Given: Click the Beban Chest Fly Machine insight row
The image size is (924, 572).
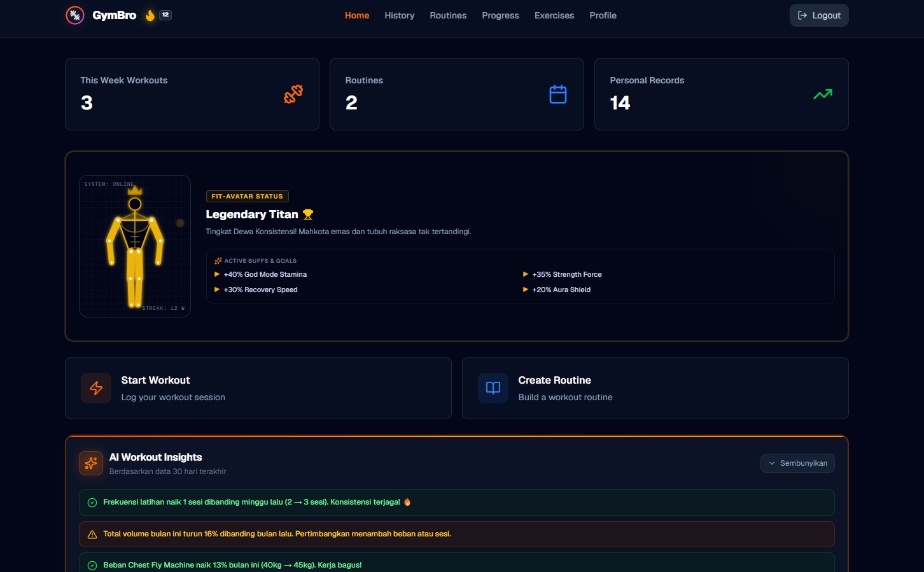Looking at the screenshot, I should pos(457,563).
